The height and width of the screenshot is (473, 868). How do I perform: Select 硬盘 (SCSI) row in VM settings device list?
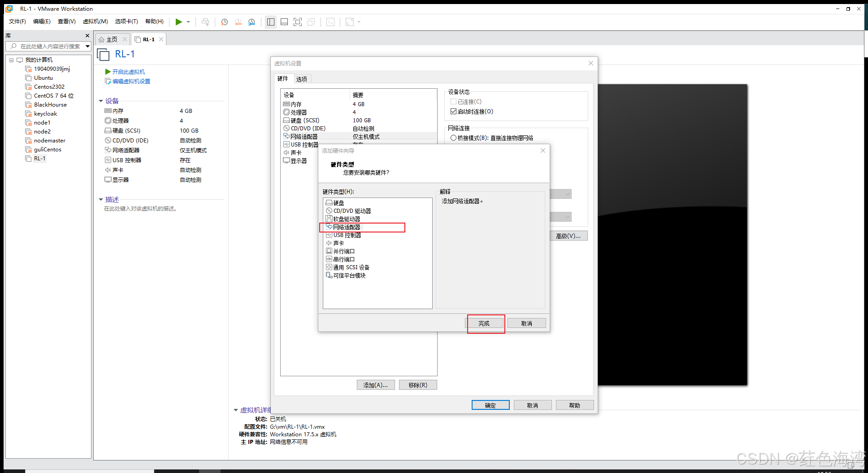pyautogui.click(x=359, y=120)
